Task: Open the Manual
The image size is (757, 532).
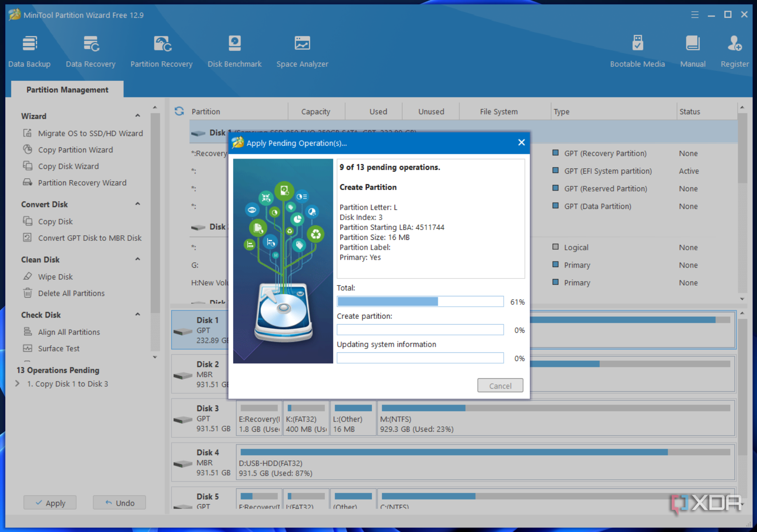Action: tap(693, 52)
